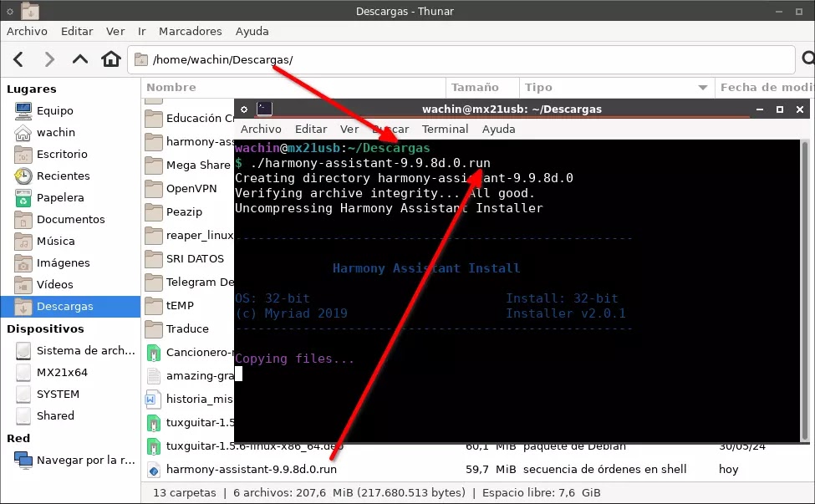Sort files by the Nombre column

[293, 87]
